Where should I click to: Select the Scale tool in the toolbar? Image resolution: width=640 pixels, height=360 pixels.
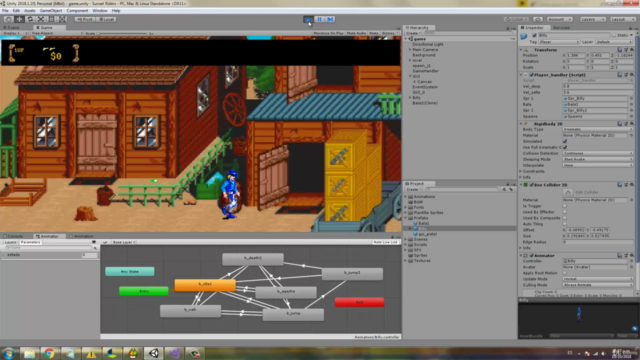[41, 19]
